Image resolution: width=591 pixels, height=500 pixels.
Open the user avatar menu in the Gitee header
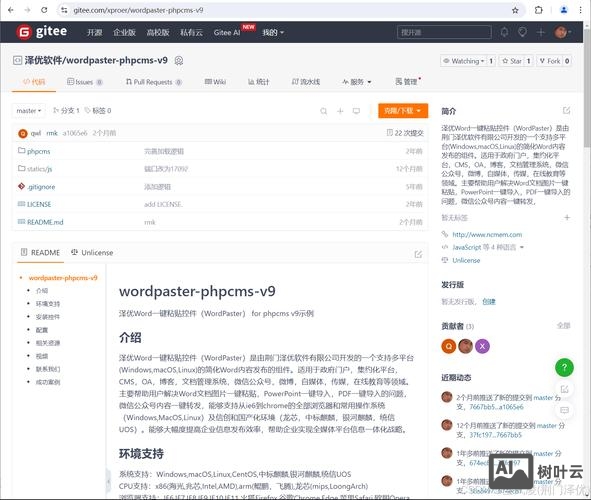tap(562, 32)
